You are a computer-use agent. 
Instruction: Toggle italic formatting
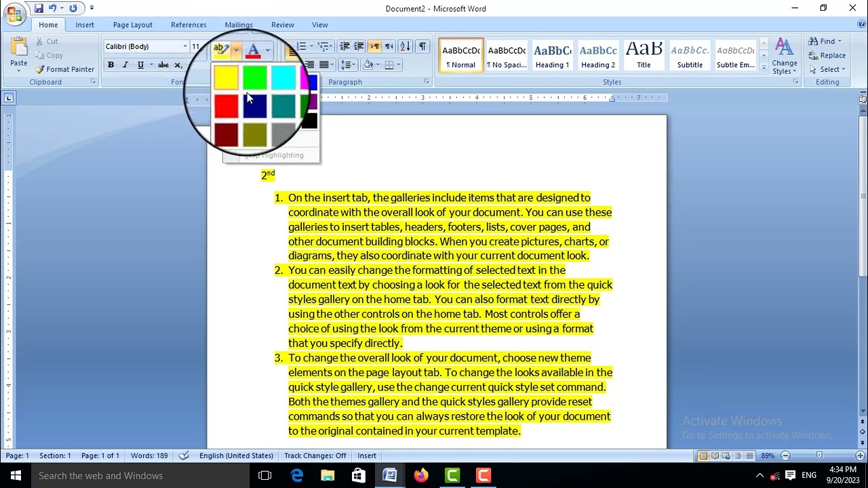[x=125, y=65]
